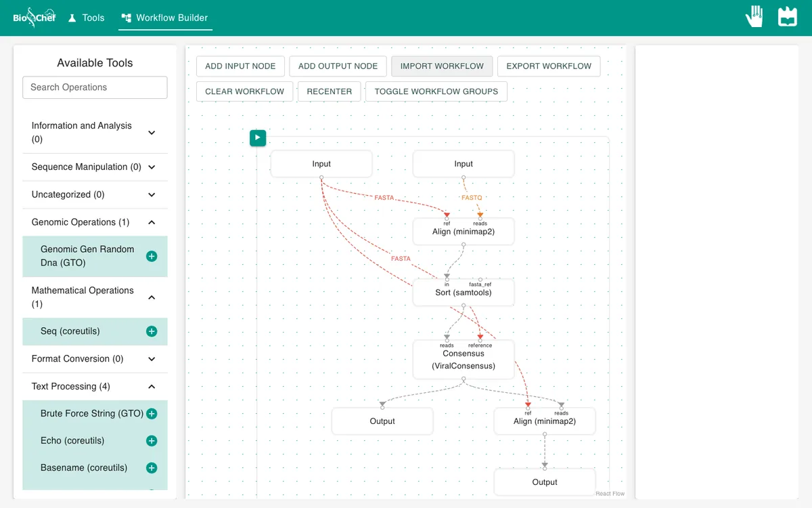Click the FASTA label near Align (minimap2)
Viewport: 812px width, 508px height.
pyautogui.click(x=384, y=198)
